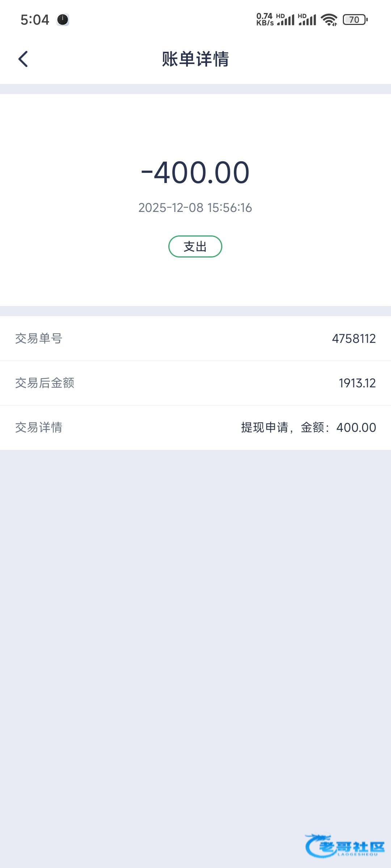This screenshot has width=391, height=868.
Task: Tap the -400.00 amount text
Action: [x=195, y=173]
